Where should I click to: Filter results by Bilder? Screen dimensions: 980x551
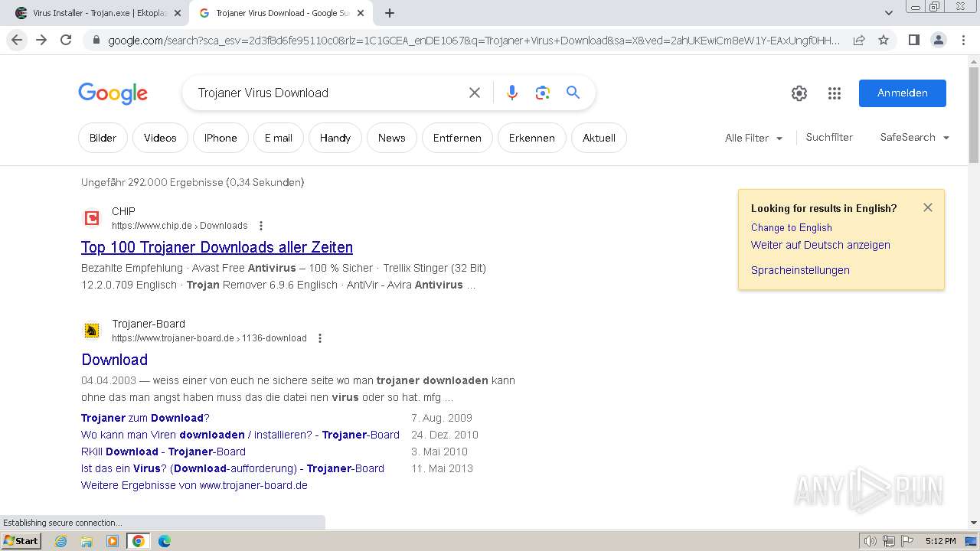click(x=103, y=138)
